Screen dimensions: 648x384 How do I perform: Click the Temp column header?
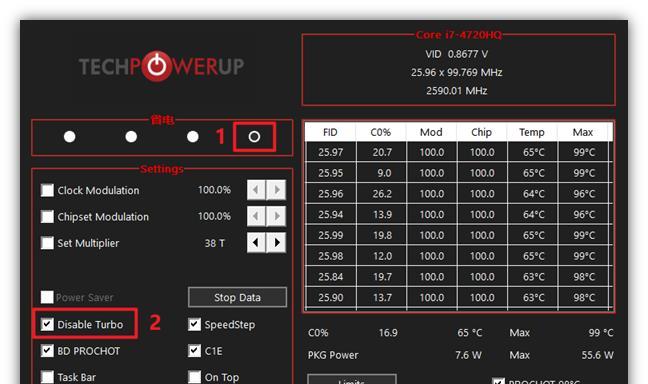tap(532, 132)
